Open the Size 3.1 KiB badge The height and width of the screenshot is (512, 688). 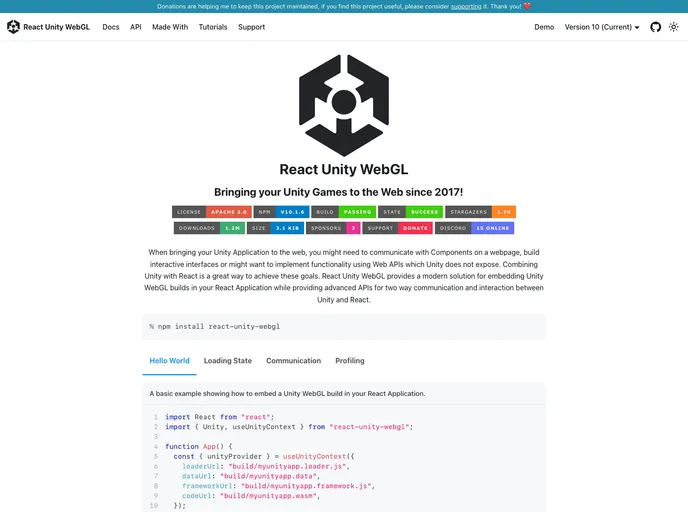pyautogui.click(x=275, y=228)
